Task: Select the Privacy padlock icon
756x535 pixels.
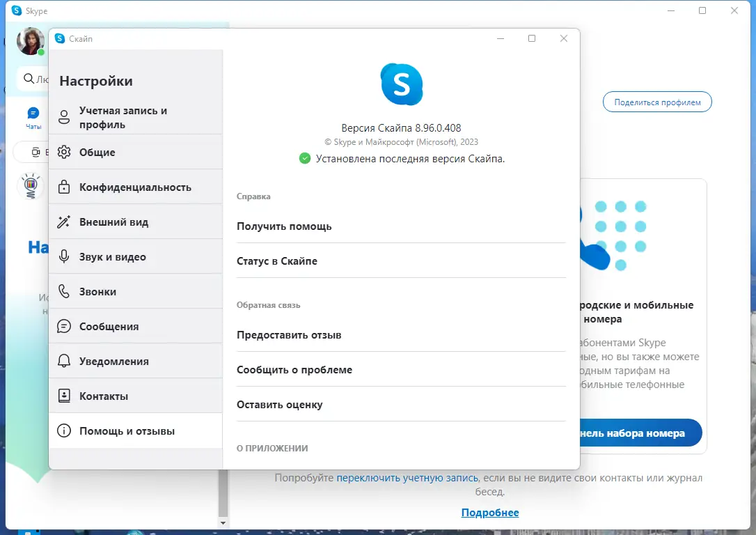Action: [64, 187]
